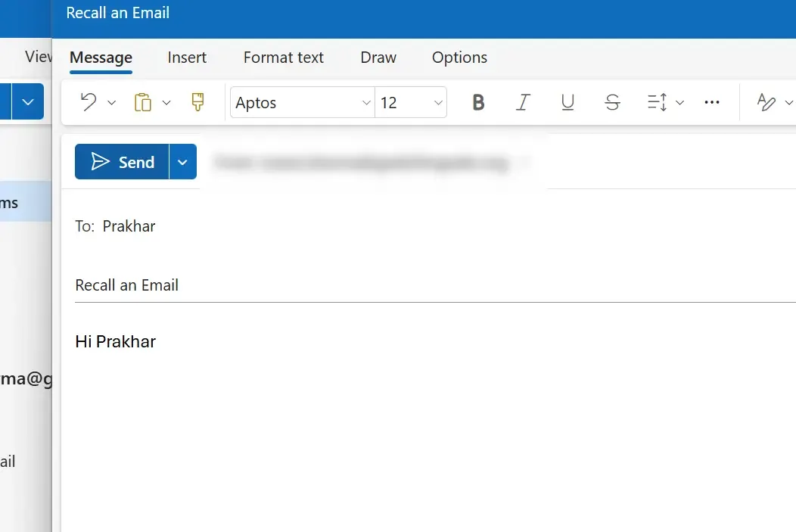Click the Send button
This screenshot has width=796, height=532.
(122, 162)
